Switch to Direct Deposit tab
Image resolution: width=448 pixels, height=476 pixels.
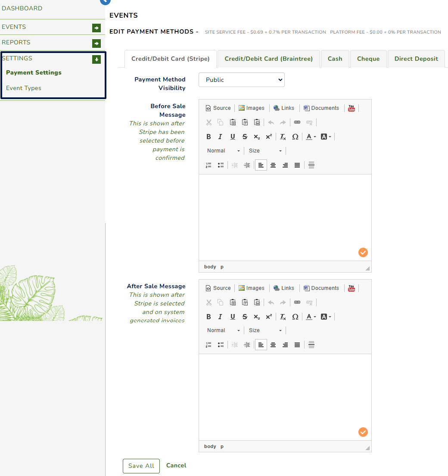pyautogui.click(x=416, y=59)
